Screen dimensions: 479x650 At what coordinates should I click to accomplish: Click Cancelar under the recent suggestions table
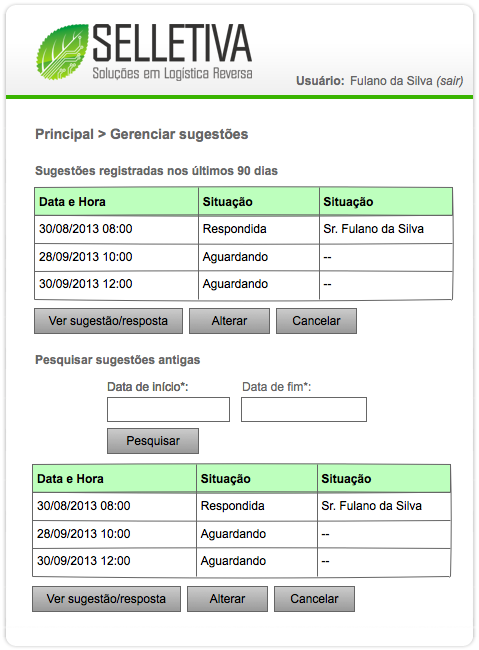(316, 321)
